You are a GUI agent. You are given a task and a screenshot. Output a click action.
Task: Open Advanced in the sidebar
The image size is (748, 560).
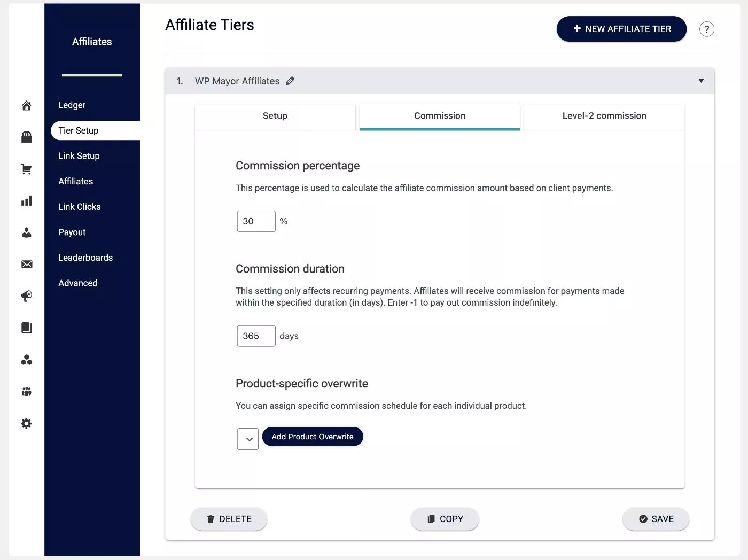click(78, 283)
